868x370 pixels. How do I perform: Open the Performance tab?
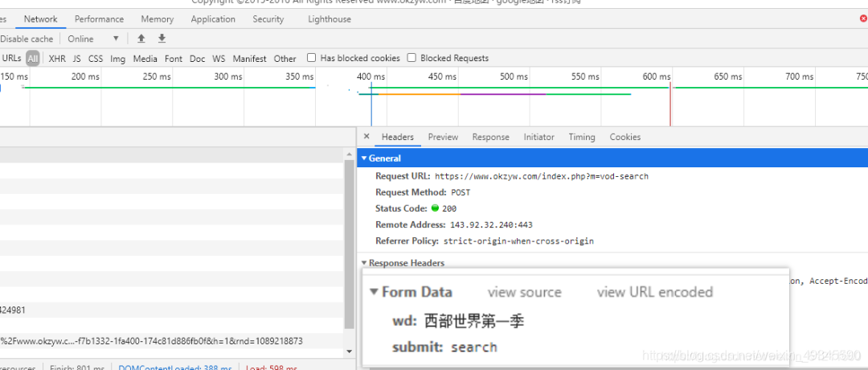point(99,18)
